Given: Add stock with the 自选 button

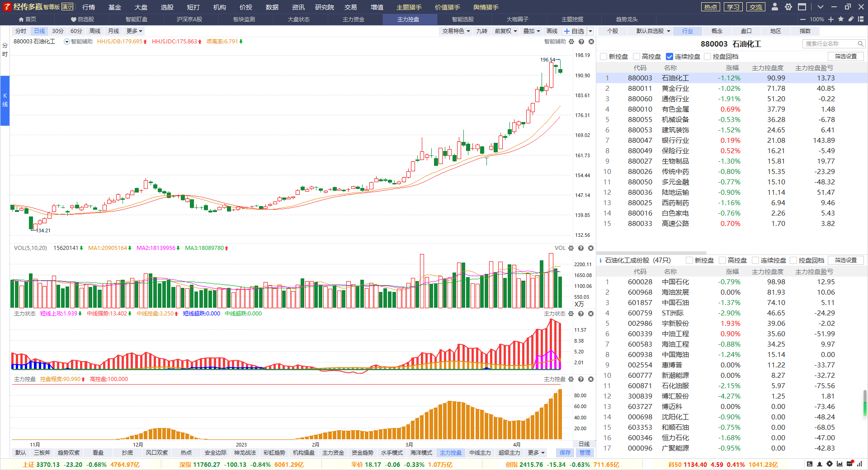Looking at the screenshot, I should 574,31.
